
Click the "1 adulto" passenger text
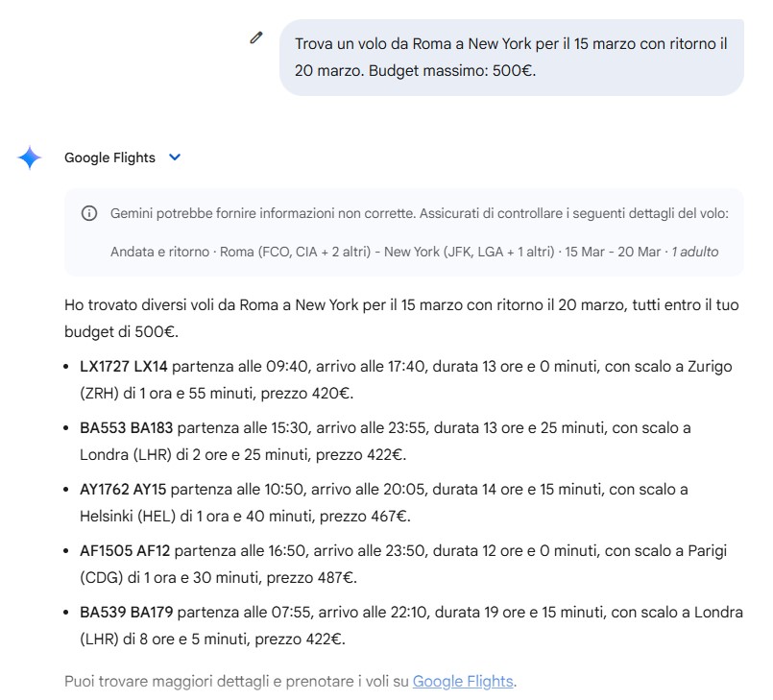[694, 252]
